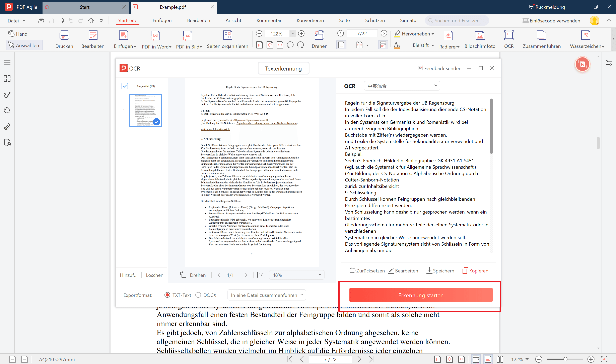Open the Datei menu dropdown
616x364 pixels.
pyautogui.click(x=16, y=21)
